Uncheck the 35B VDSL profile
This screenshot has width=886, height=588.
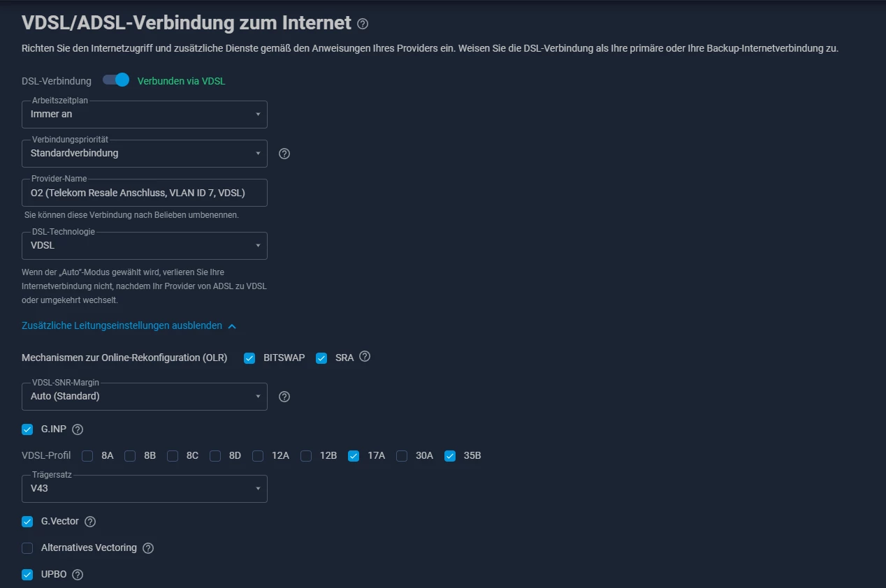click(450, 456)
